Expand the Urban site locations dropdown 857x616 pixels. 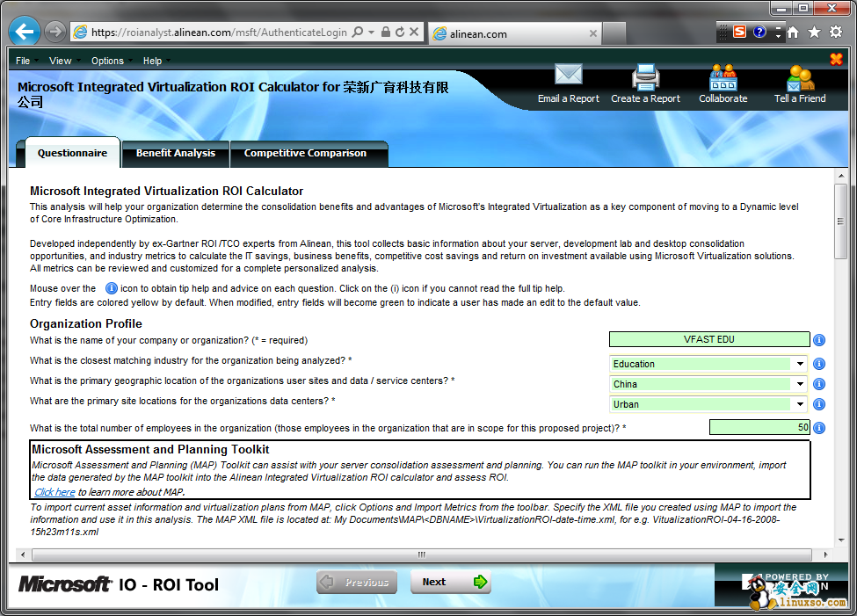click(800, 404)
